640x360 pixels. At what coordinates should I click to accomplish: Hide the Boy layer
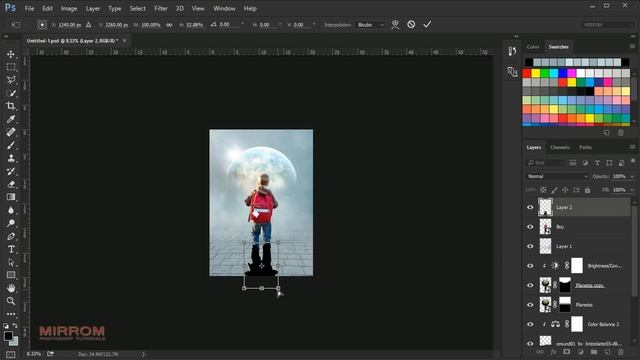coord(530,227)
